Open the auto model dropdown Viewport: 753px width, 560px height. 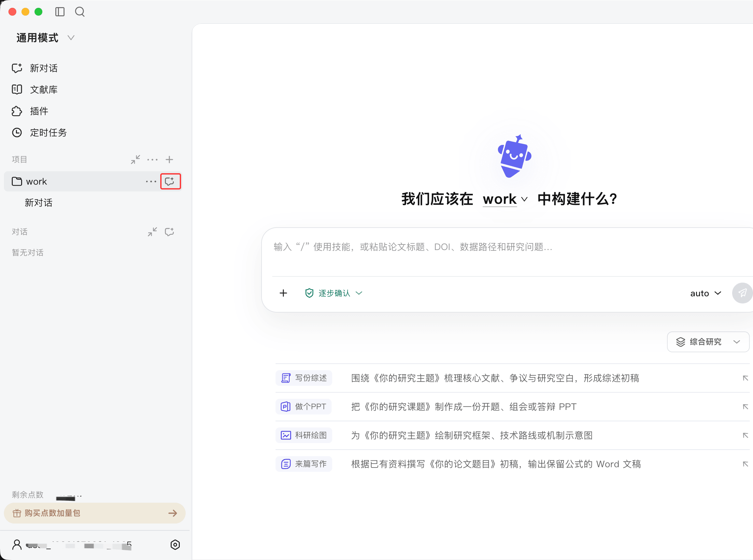(705, 293)
